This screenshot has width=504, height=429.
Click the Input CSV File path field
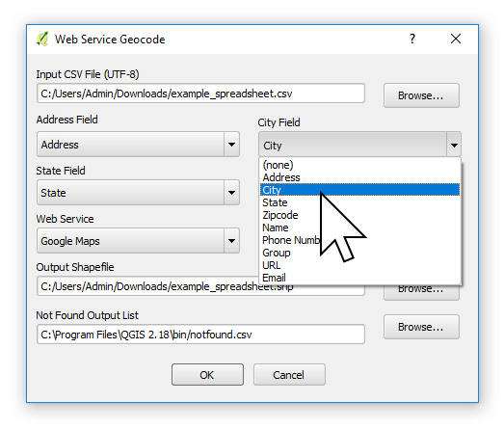click(200, 94)
